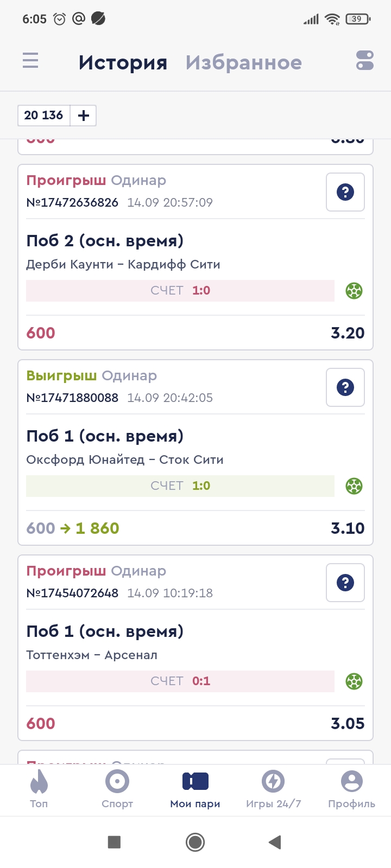This screenshot has width=391, height=868.
Task: Open the Оксфорд Юнайтед – Сток Сити match
Action: click(125, 459)
